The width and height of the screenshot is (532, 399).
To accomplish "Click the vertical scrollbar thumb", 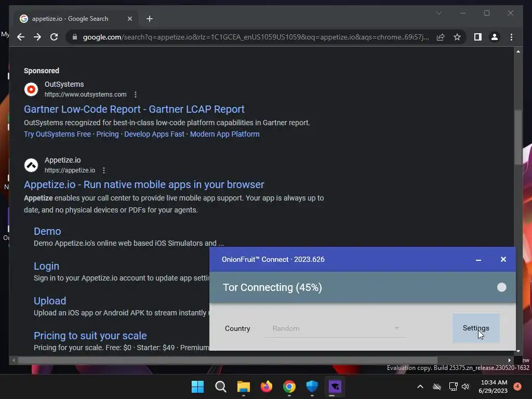I will pos(518,137).
